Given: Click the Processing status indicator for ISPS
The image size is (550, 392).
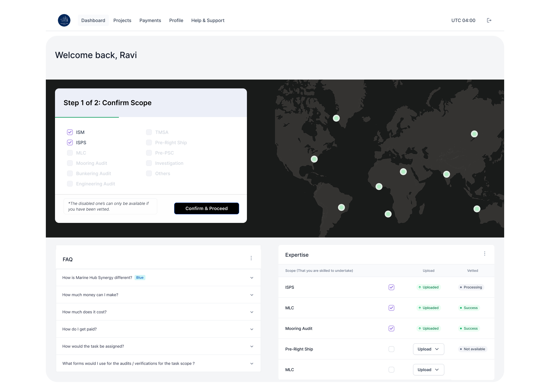Looking at the screenshot, I should [x=471, y=287].
